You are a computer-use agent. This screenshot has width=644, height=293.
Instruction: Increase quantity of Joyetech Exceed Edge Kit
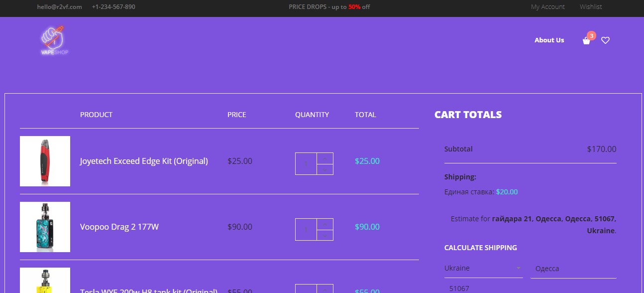coord(325,158)
